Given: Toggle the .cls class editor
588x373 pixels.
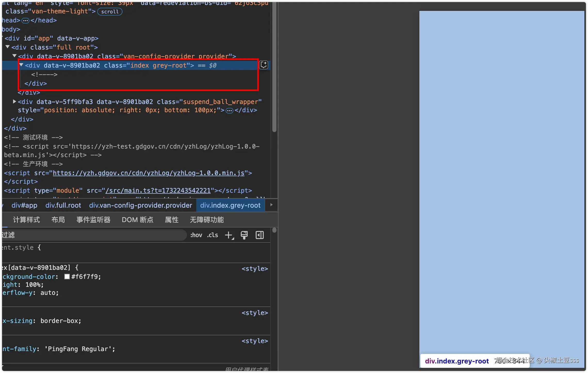Looking at the screenshot, I should point(213,235).
